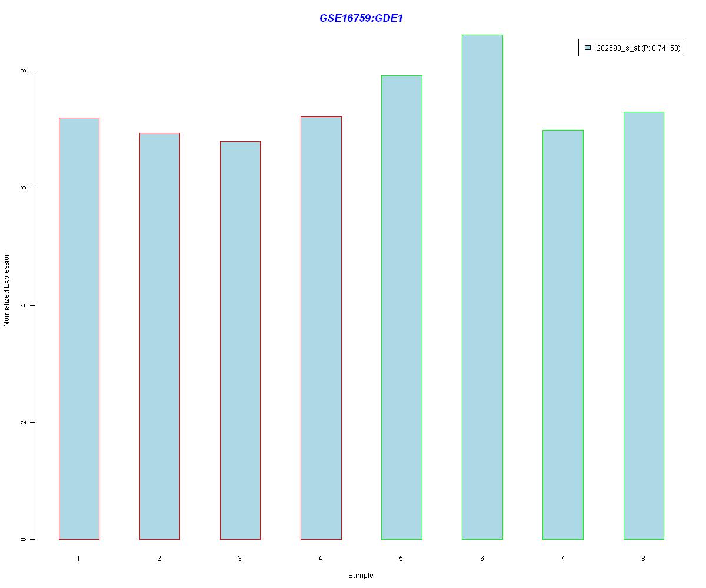Select the bar for sample 8
706x588 pixels.
[644, 326]
